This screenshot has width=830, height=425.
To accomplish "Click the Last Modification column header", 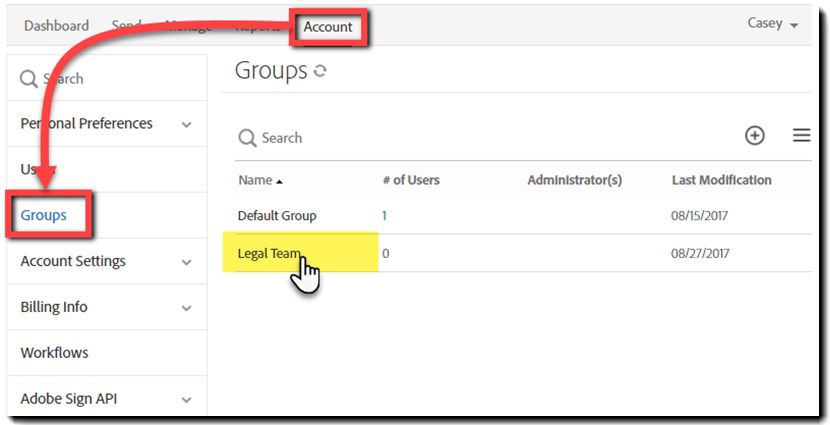I will coord(721,180).
